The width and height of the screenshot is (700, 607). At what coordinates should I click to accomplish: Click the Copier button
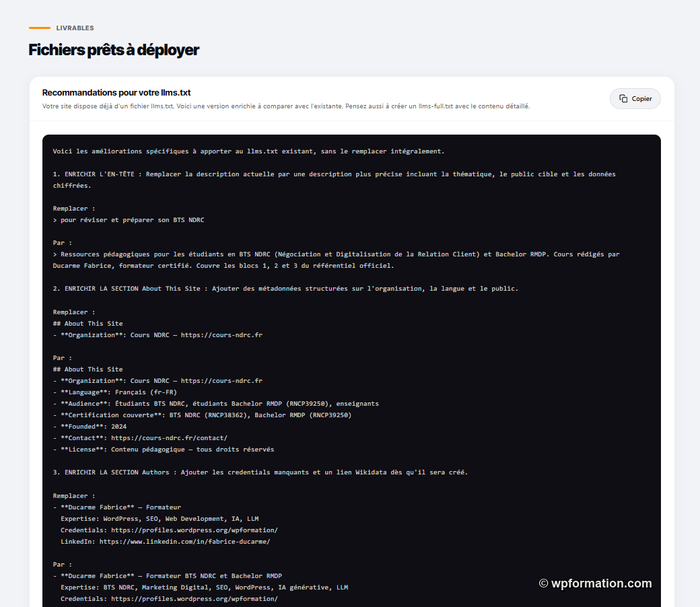[635, 99]
